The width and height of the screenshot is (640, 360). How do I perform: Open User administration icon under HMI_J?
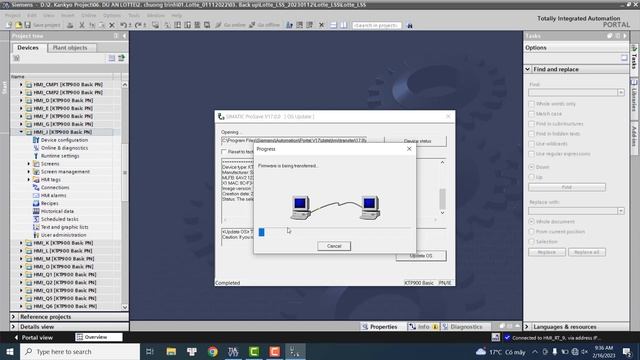pyautogui.click(x=36, y=235)
